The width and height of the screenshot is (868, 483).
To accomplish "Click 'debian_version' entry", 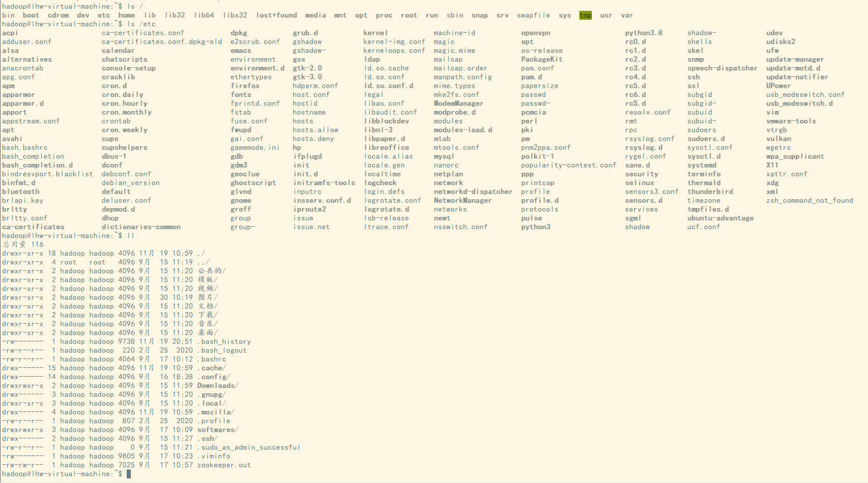I will tap(131, 183).
